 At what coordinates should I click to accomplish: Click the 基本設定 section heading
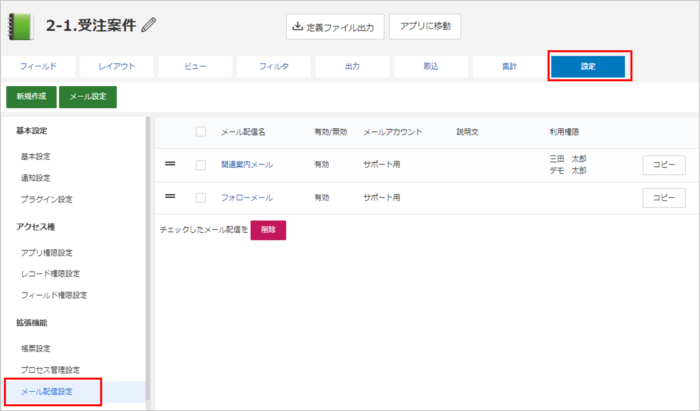[x=32, y=131]
